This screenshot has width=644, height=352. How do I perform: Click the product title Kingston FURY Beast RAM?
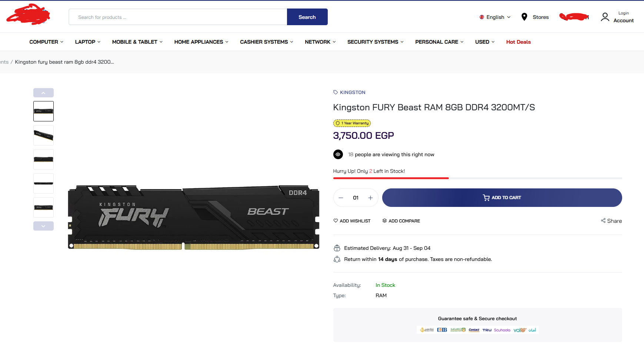click(x=434, y=107)
